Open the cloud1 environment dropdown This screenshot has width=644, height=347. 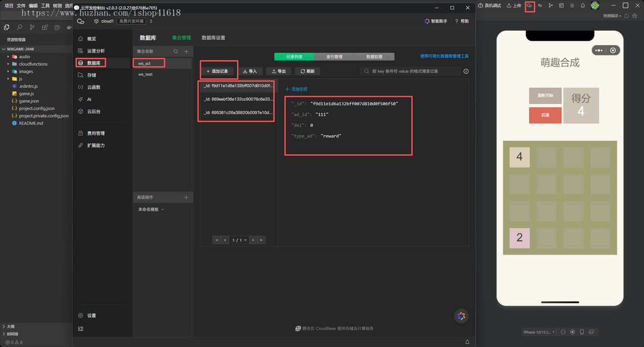click(x=123, y=21)
